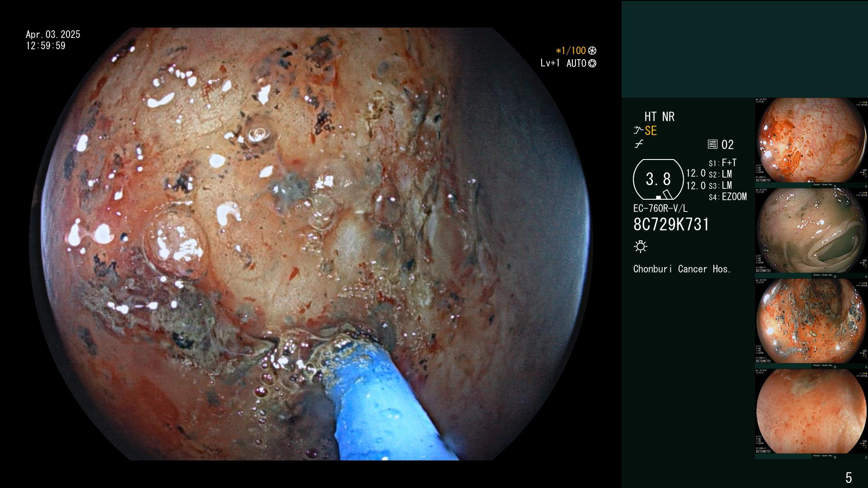Open the second thumbnail showing greenish fluid
Screen dimensions: 868x488
click(811, 231)
